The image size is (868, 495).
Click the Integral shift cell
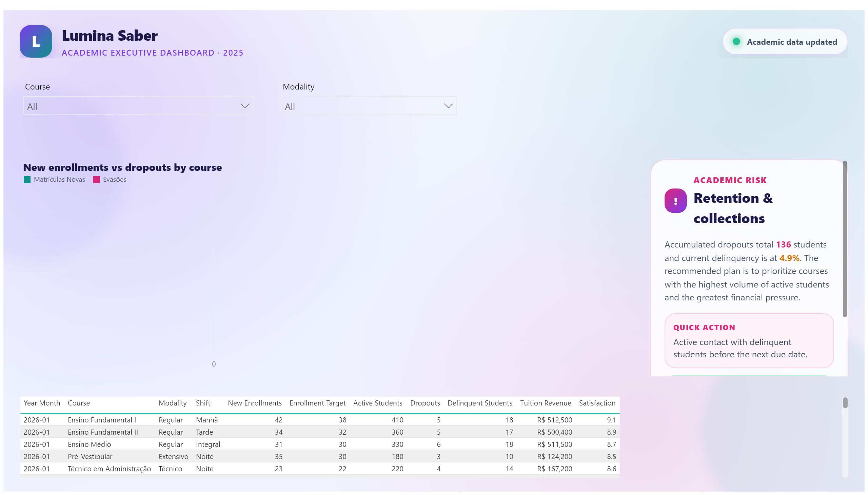[x=208, y=444]
